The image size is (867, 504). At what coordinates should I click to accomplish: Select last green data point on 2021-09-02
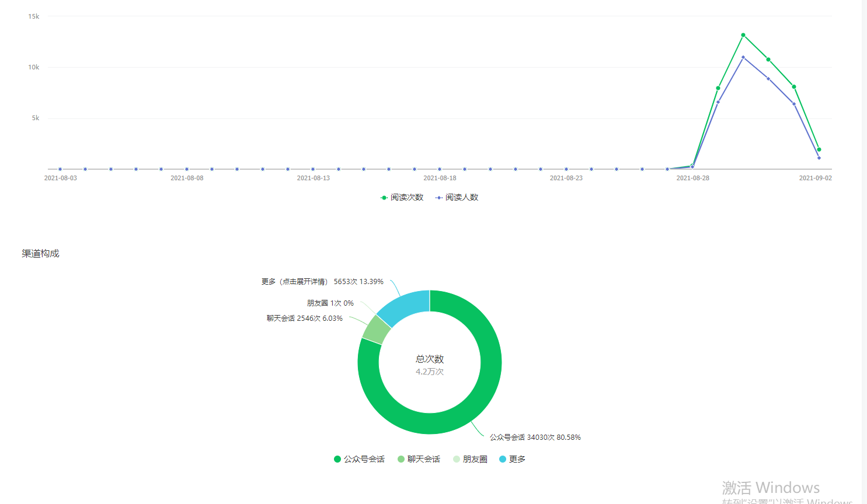tap(819, 150)
